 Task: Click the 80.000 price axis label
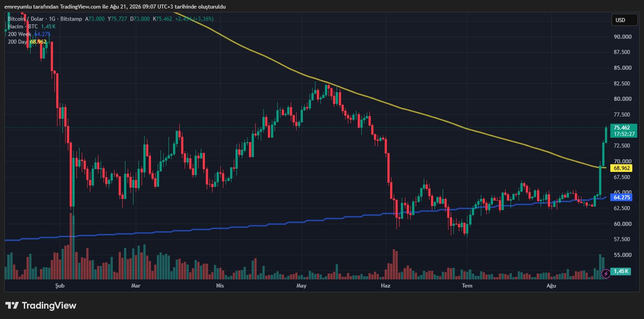pyautogui.click(x=622, y=99)
